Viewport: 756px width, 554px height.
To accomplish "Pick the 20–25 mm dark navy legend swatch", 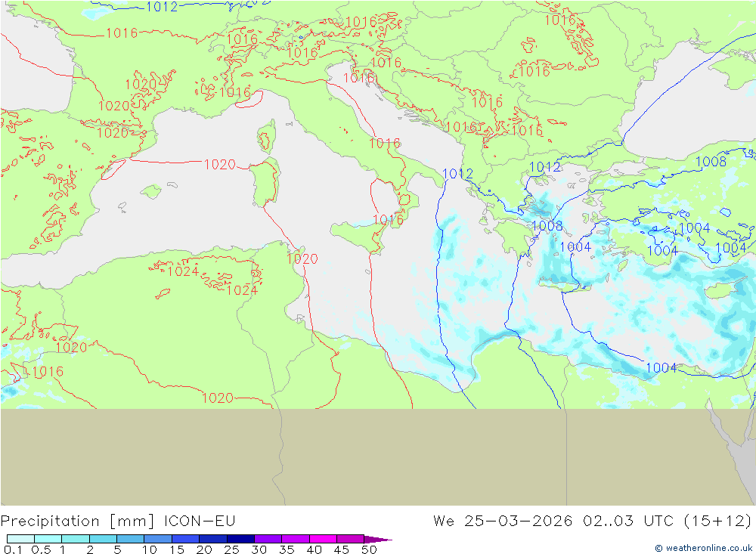I will pos(212,539).
